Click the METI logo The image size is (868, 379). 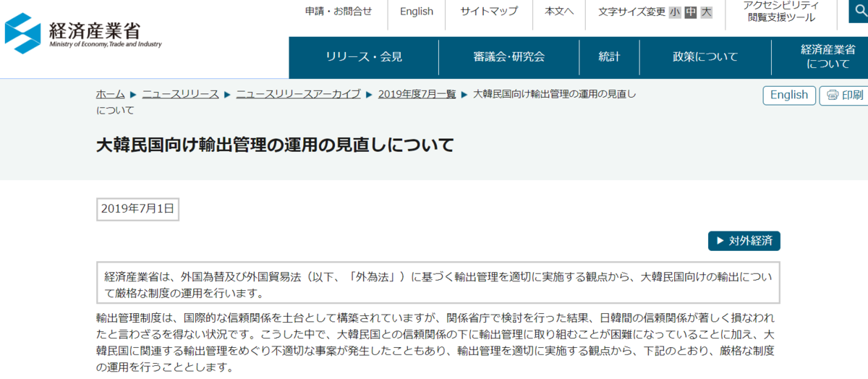pos(84,34)
